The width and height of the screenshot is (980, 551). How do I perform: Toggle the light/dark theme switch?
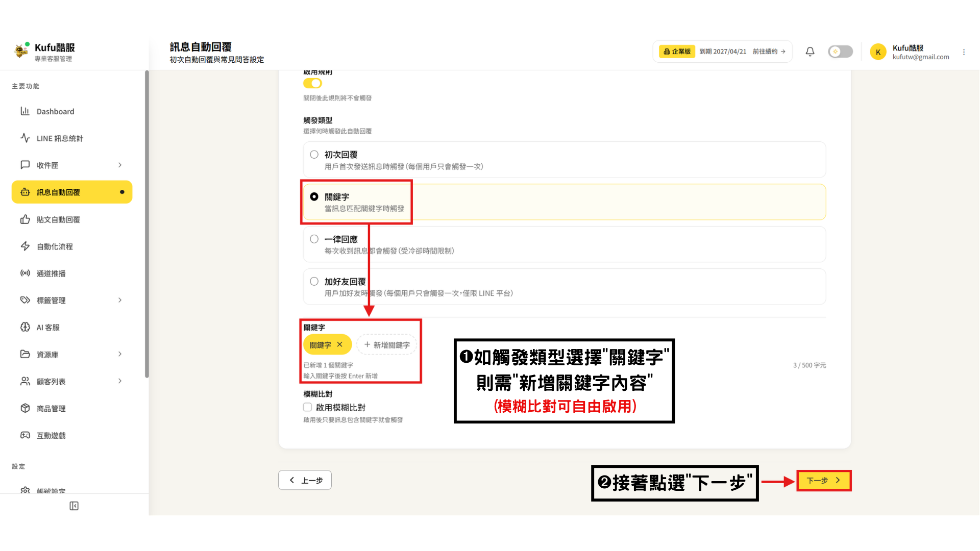[x=840, y=52]
